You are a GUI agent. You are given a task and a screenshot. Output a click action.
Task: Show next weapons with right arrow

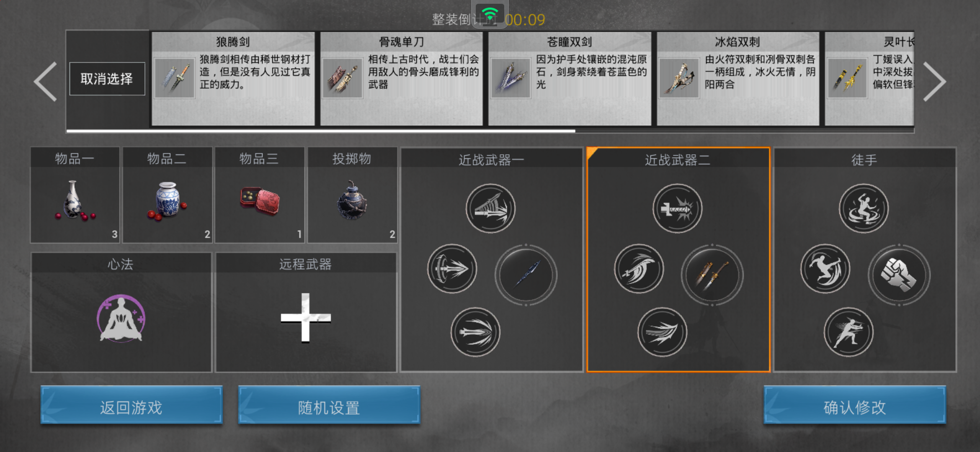(934, 82)
